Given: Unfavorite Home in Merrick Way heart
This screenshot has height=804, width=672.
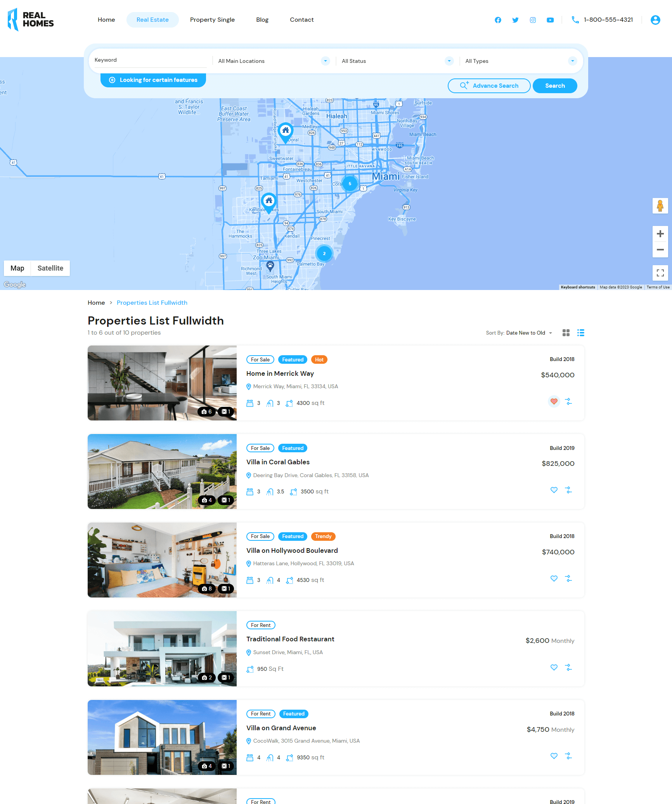Looking at the screenshot, I should [554, 401].
